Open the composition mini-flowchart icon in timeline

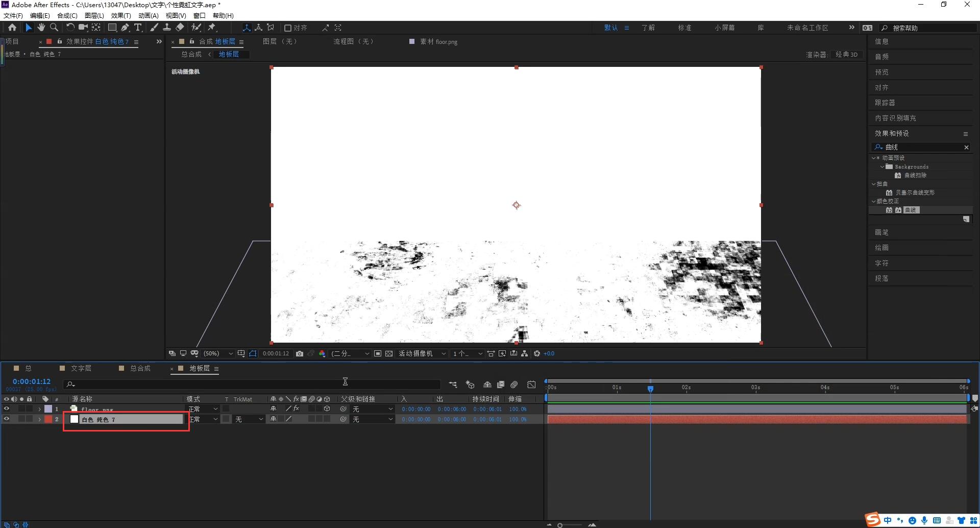tap(453, 385)
